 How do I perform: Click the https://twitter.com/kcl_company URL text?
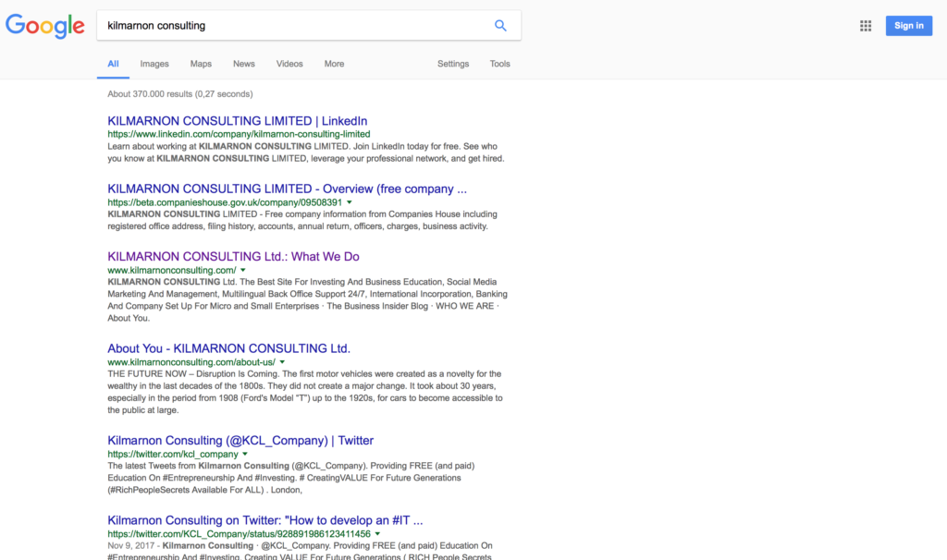(x=173, y=454)
